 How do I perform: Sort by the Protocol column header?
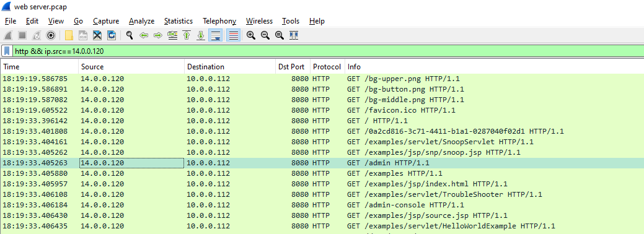click(x=327, y=66)
